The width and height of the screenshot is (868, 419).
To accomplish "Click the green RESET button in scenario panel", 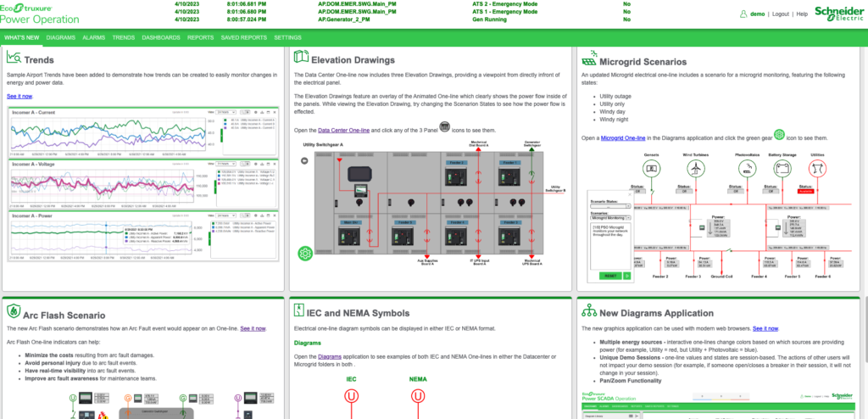I will (x=610, y=276).
